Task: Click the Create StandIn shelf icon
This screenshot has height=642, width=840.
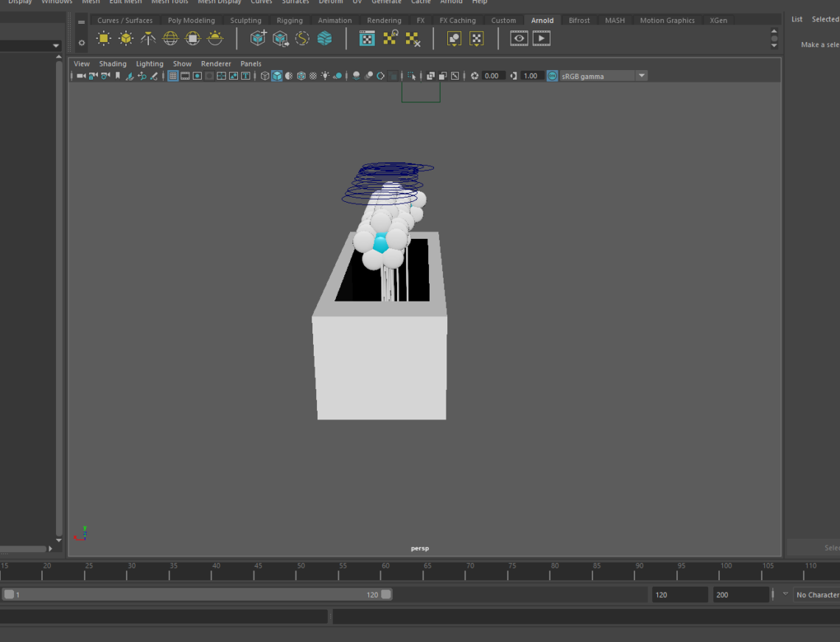Action: [258, 38]
